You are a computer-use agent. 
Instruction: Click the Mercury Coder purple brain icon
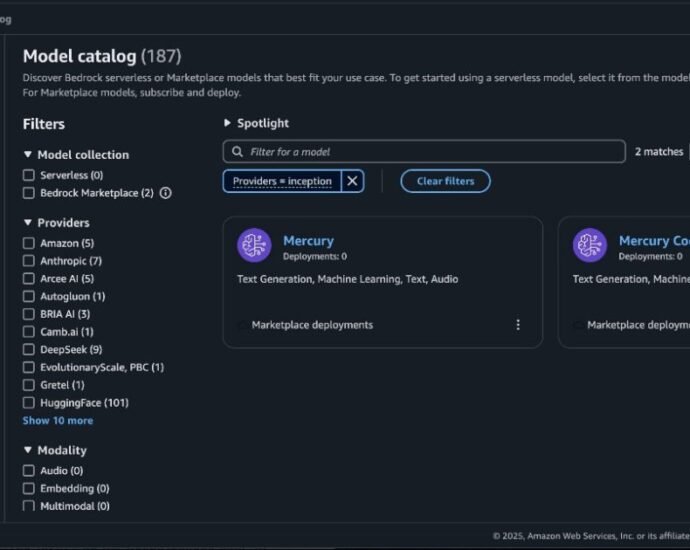pyautogui.click(x=590, y=245)
